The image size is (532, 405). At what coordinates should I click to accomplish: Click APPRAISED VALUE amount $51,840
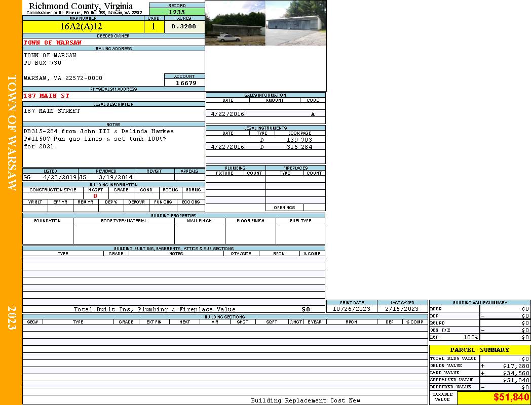[x=516, y=380]
